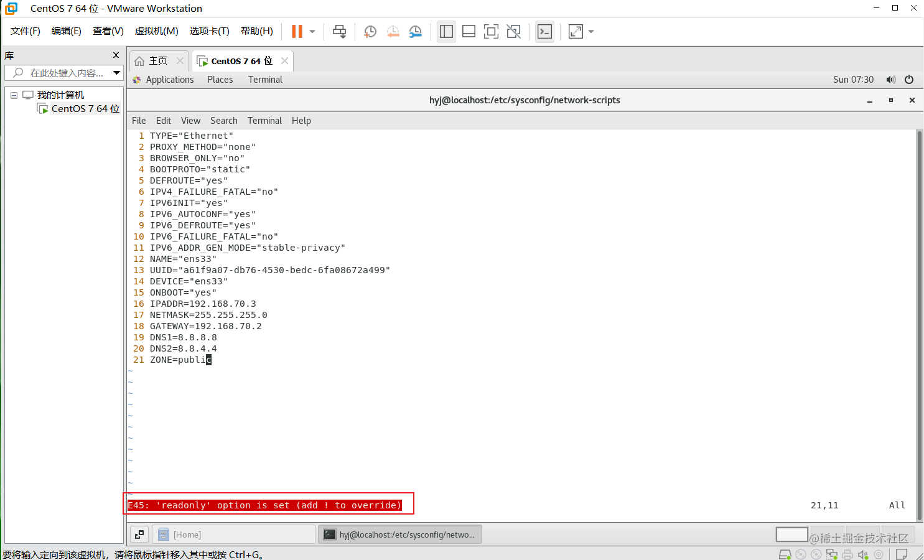Screen dimensions: 924x560
Task: Collapse the 我的计算机 tree node
Action: tap(14, 95)
